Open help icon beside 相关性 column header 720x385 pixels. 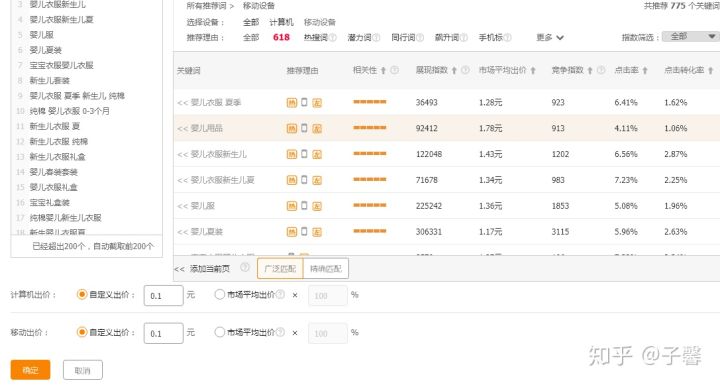[394, 70]
